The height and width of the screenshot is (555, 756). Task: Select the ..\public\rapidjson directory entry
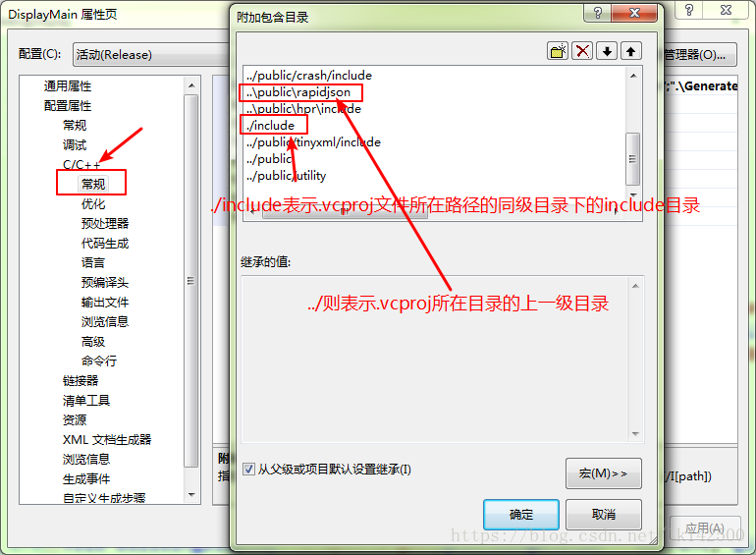(298, 92)
